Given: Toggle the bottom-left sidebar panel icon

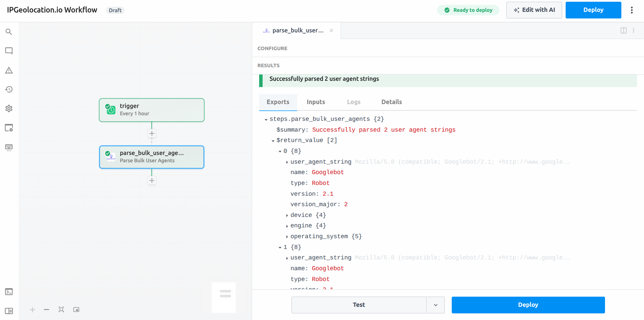Looking at the screenshot, I should [x=9, y=311].
